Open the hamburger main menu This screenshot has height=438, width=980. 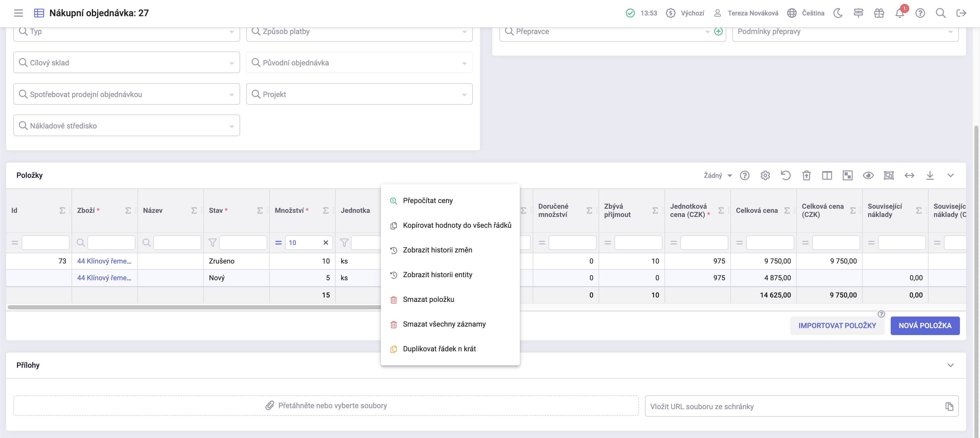(18, 13)
